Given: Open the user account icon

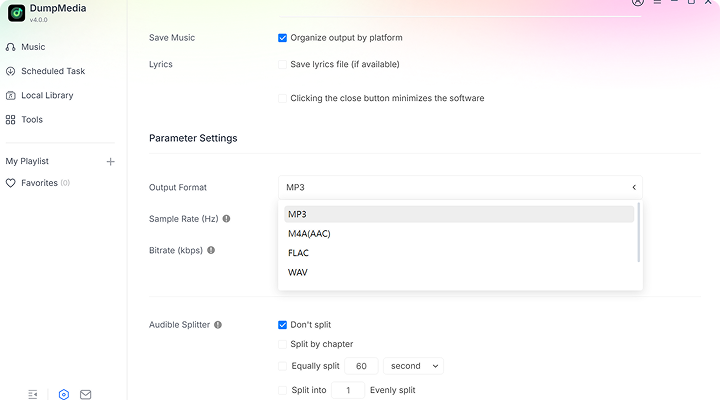Looking at the screenshot, I should 638,3.
